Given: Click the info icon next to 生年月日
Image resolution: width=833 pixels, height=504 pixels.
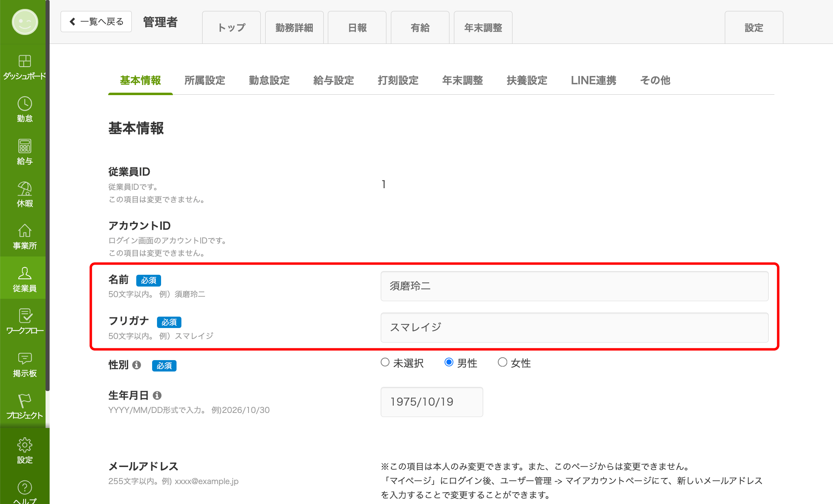Looking at the screenshot, I should [x=157, y=395].
